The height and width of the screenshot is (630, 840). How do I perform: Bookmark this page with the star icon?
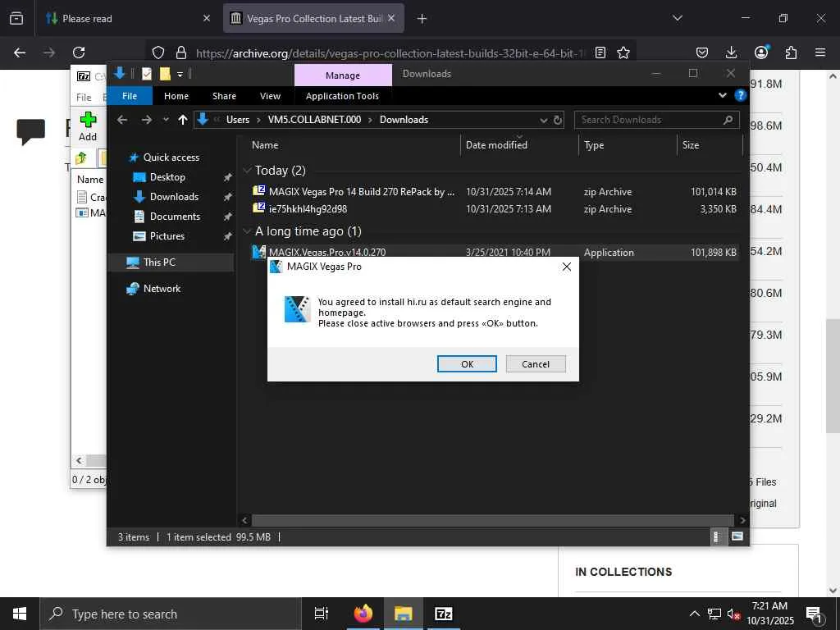(x=623, y=53)
